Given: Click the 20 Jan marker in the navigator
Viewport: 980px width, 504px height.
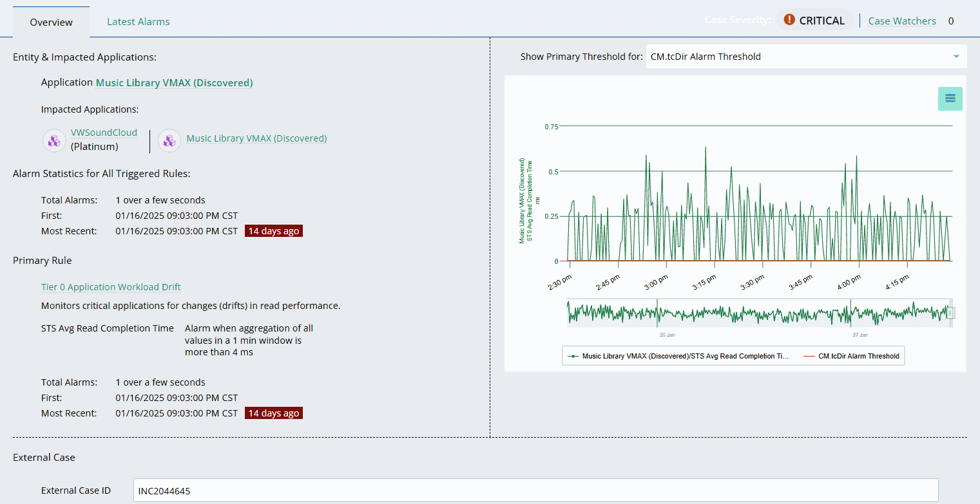Looking at the screenshot, I should pyautogui.click(x=667, y=335).
